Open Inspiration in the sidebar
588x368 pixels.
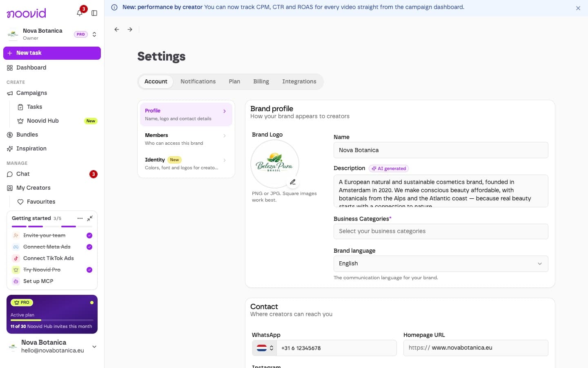52,149
